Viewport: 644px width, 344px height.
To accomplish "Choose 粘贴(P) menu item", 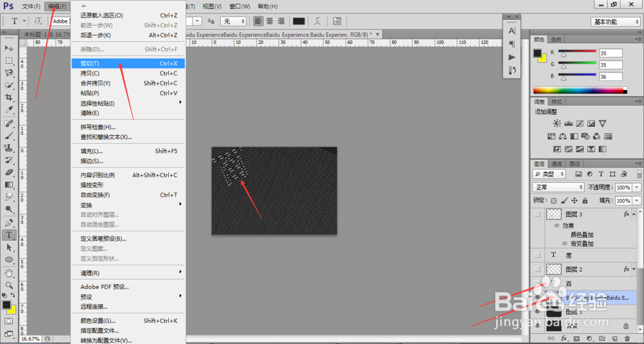I will [x=128, y=93].
